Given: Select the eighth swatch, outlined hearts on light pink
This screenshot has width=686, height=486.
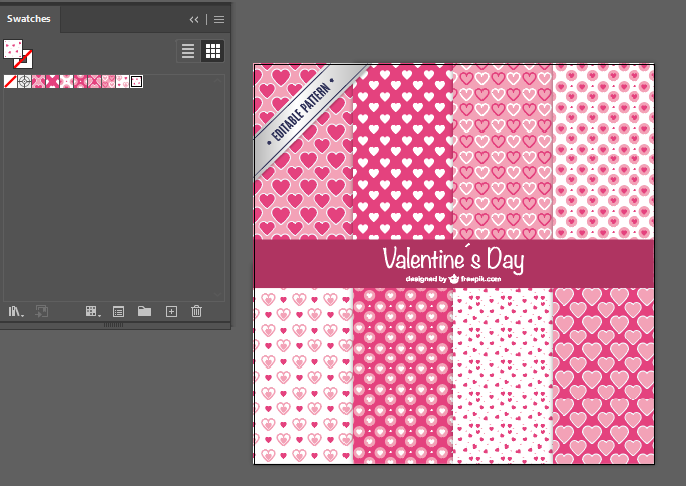Looking at the screenshot, I should coord(108,81).
